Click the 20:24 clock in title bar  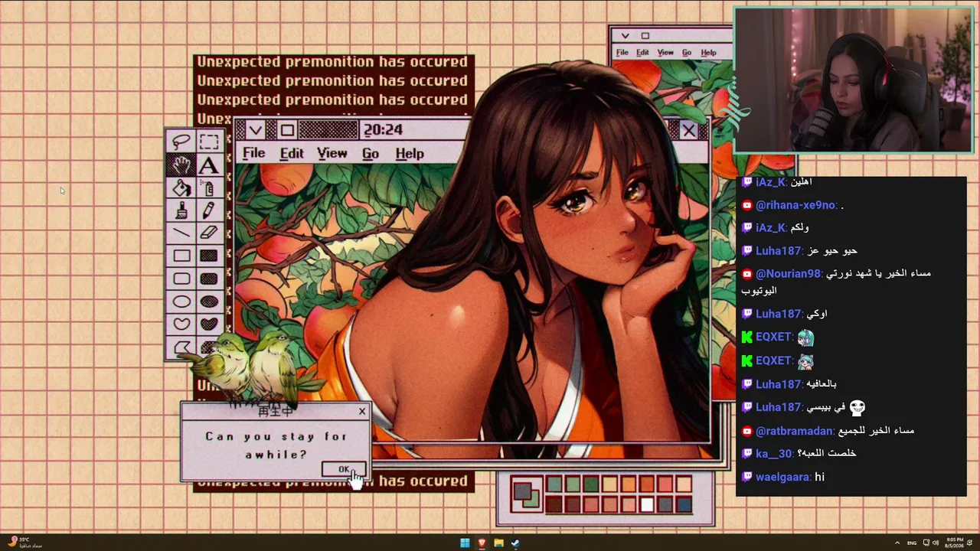(383, 129)
